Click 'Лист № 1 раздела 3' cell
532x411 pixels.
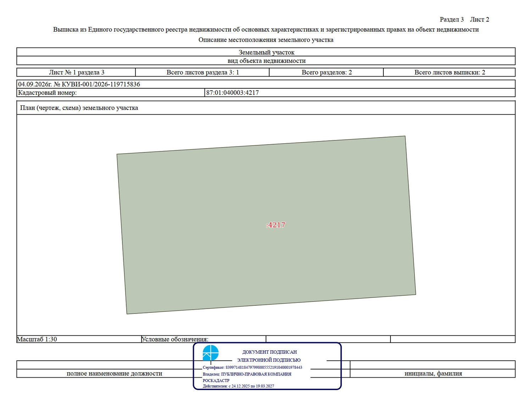(76, 72)
